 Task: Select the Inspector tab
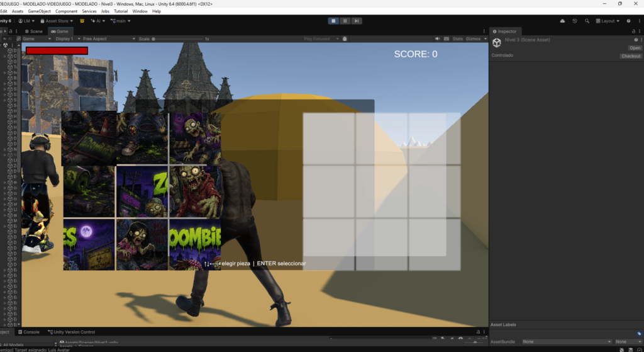505,31
